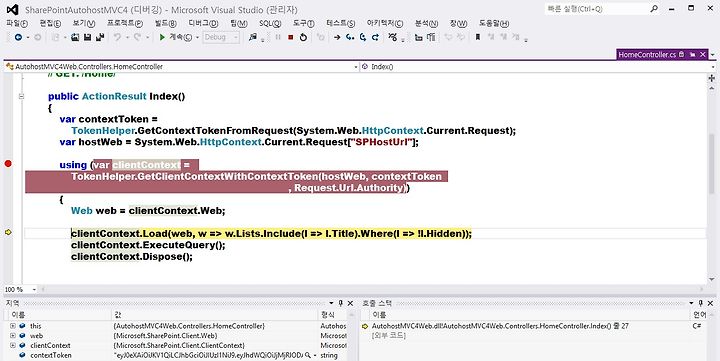Click the Step Into icon

(350, 38)
